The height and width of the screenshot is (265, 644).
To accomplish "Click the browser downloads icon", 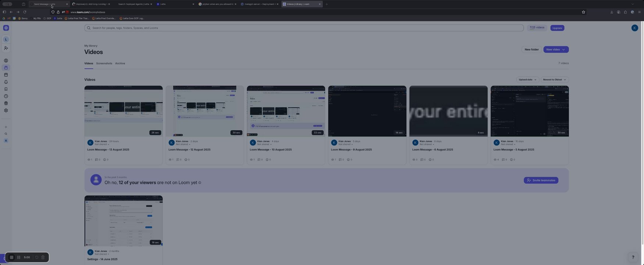I will tap(612, 12).
